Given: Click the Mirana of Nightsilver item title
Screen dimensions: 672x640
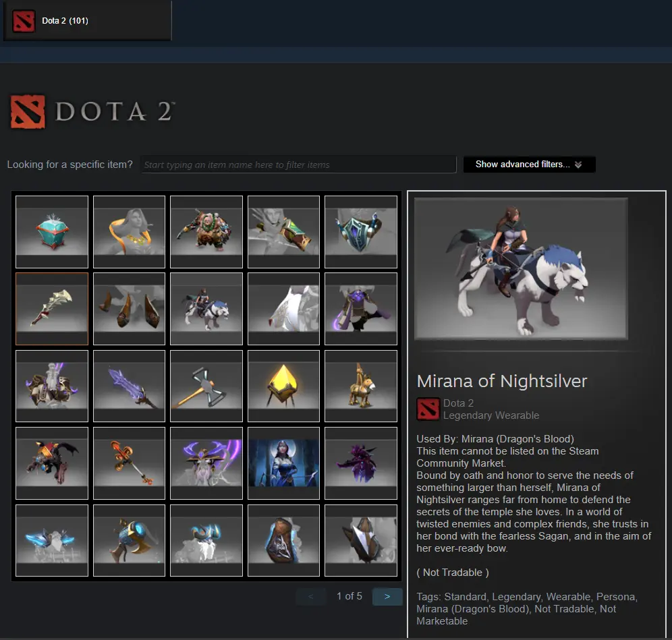Looking at the screenshot, I should 502,381.
